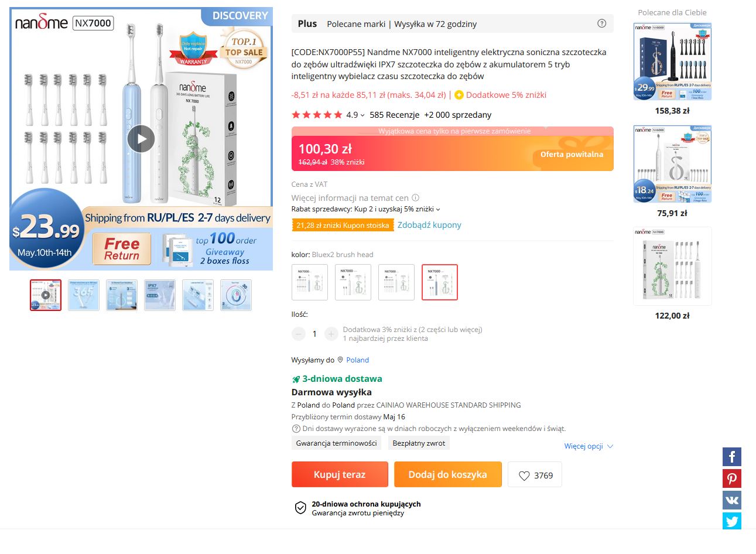Click the Plus help question mark icon

(601, 23)
